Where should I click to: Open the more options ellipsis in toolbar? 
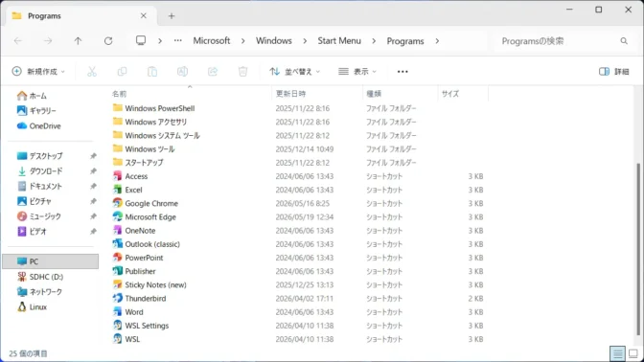(402, 72)
